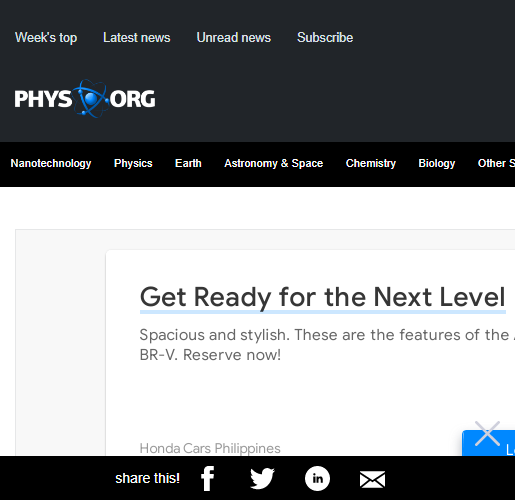This screenshot has height=500, width=515.
Task: Share article on Facebook icon
Action: point(207,478)
